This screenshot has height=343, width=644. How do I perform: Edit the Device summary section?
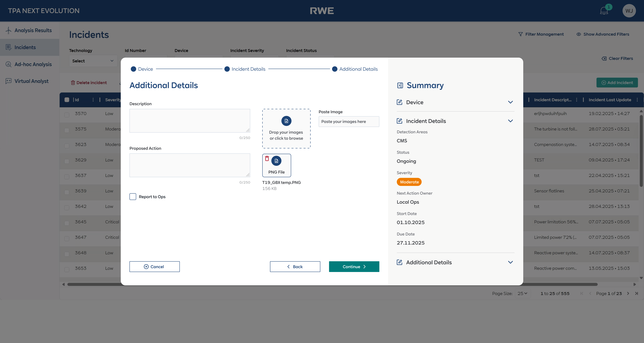(399, 102)
